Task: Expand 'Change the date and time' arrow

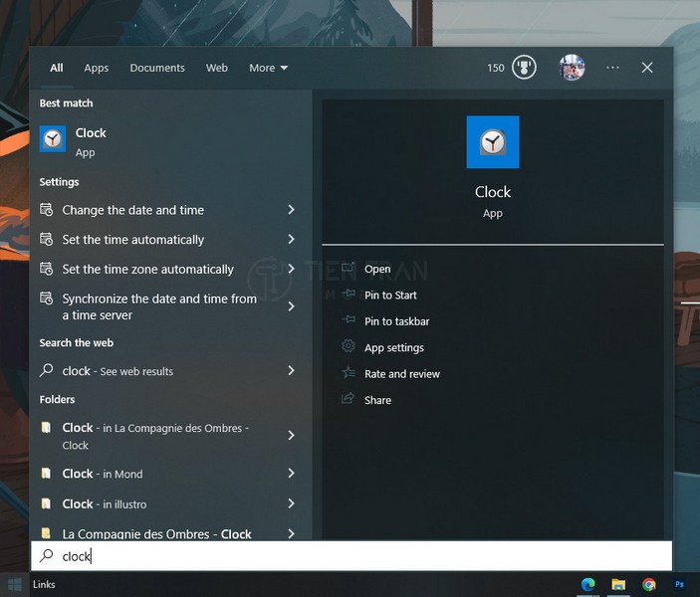Action: click(x=291, y=210)
